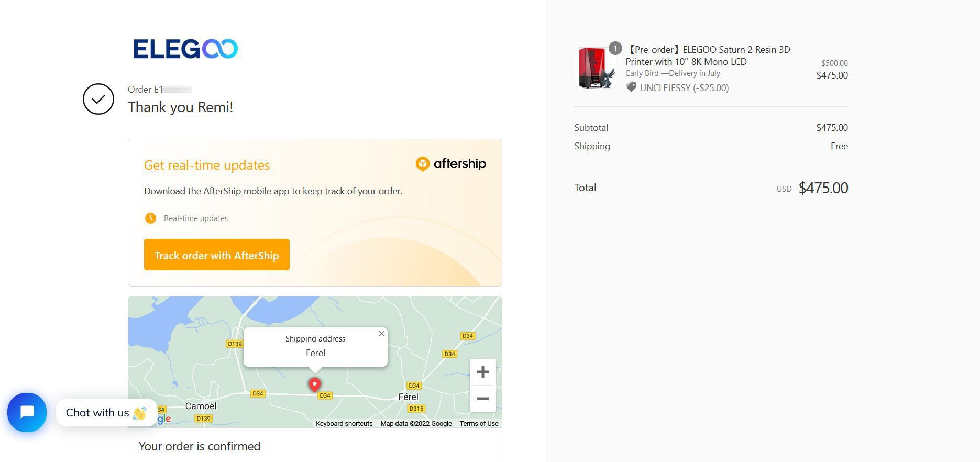Click the ELEGOO logo
Image resolution: width=980 pixels, height=462 pixels.
pos(185,49)
